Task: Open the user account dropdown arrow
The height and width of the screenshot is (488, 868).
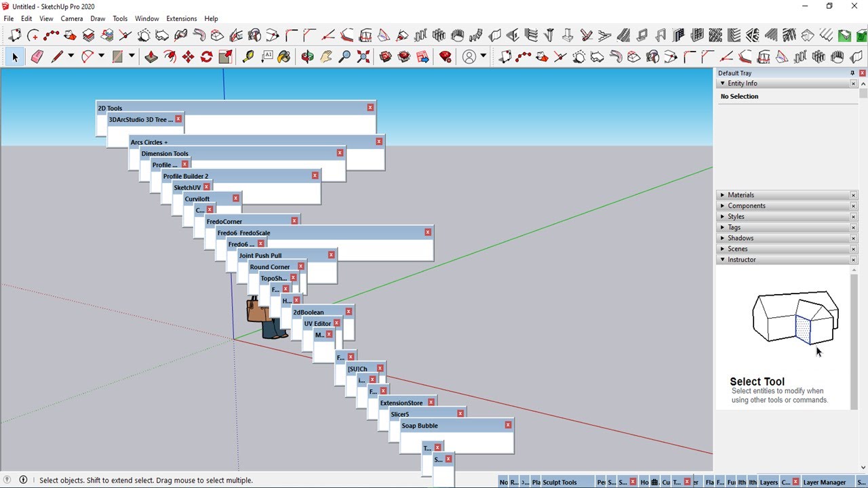Action: tap(484, 57)
